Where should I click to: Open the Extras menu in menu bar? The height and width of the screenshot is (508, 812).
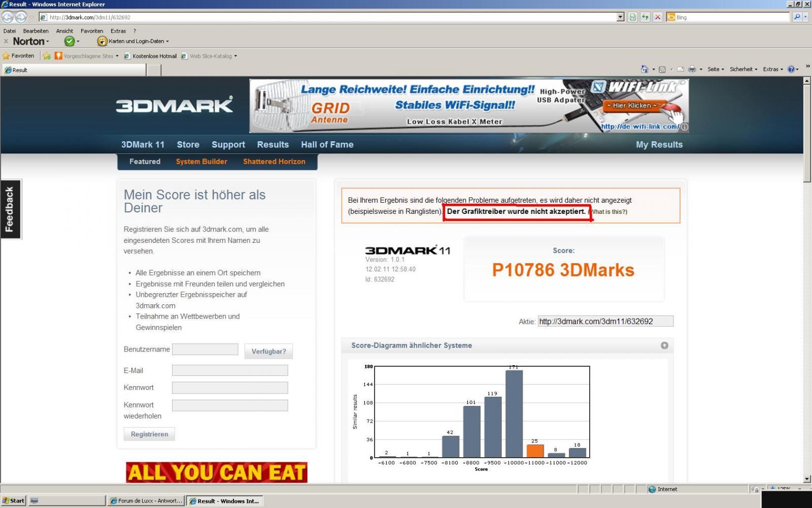tap(118, 31)
